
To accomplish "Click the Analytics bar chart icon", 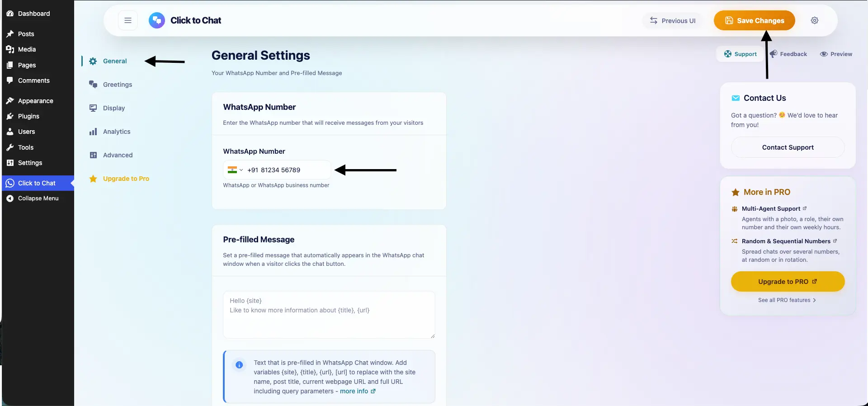I will [x=93, y=132].
